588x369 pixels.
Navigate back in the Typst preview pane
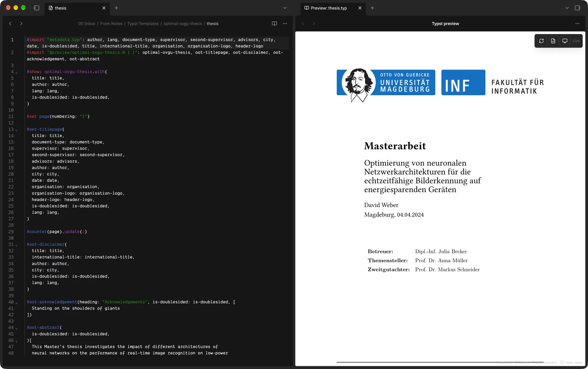pyautogui.click(x=303, y=24)
